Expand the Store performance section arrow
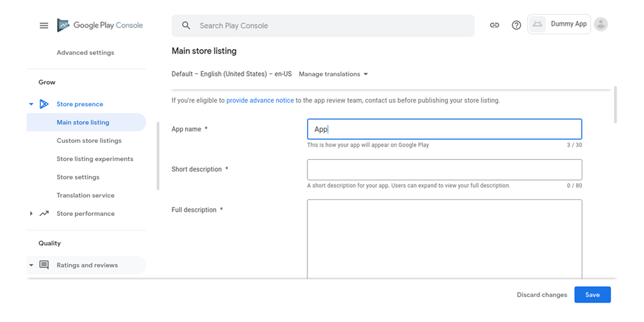Screen dimensions: 644x322 [x=31, y=213]
